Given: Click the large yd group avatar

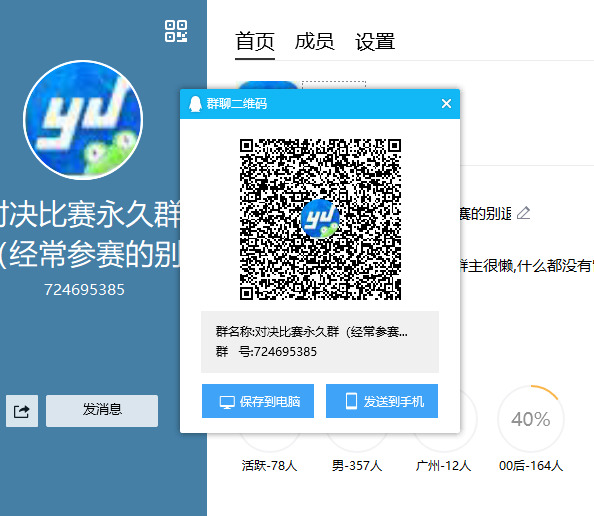Looking at the screenshot, I should [83, 120].
